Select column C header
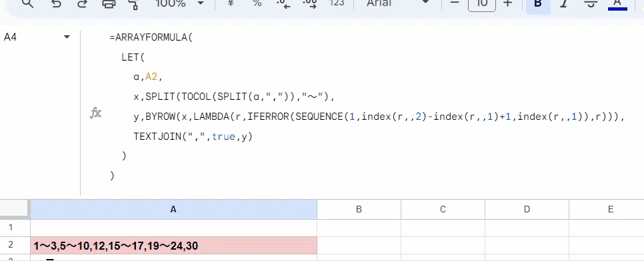Image resolution: width=644 pixels, height=261 pixels. tap(443, 209)
